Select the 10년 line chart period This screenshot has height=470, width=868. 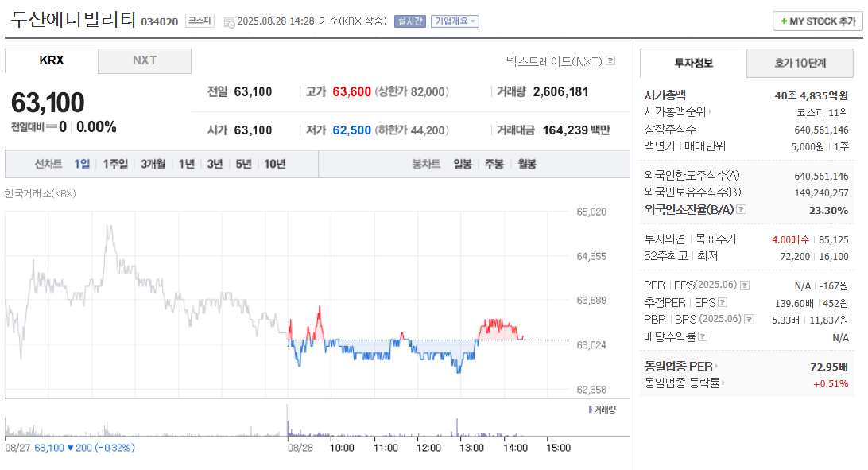274,164
